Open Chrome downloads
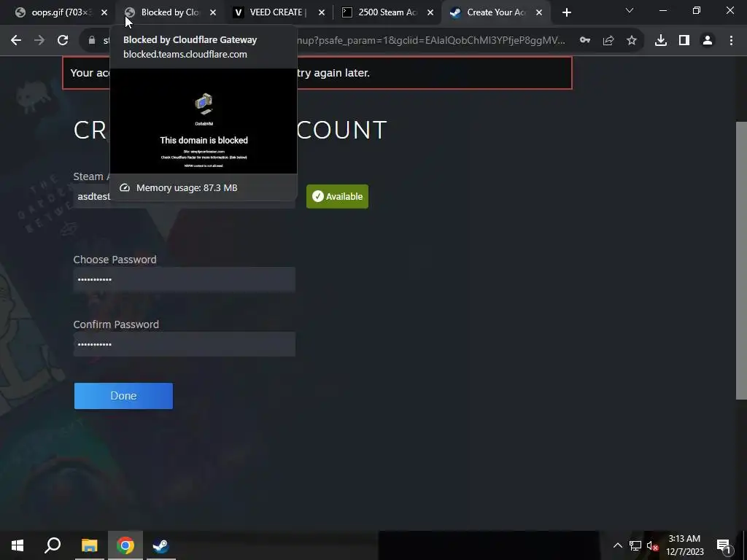Image resolution: width=747 pixels, height=560 pixels. coord(661,41)
